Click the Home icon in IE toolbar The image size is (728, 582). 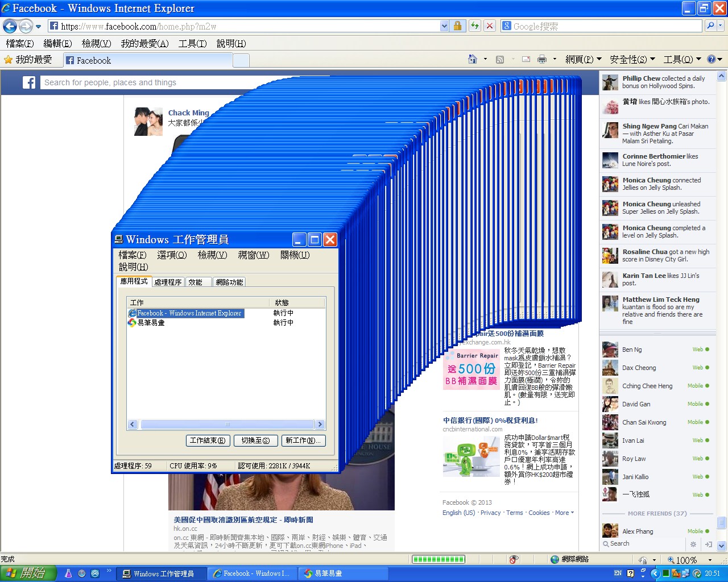click(x=472, y=59)
